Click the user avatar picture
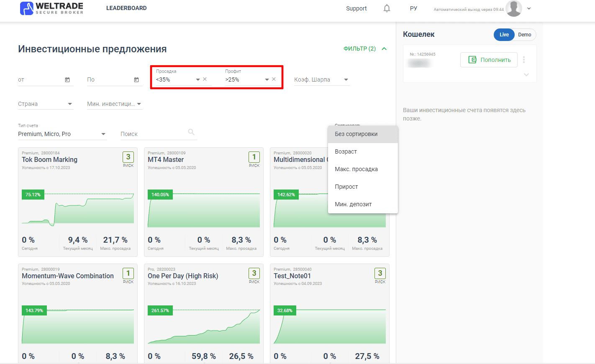This screenshot has height=364, width=595. coord(514,8)
